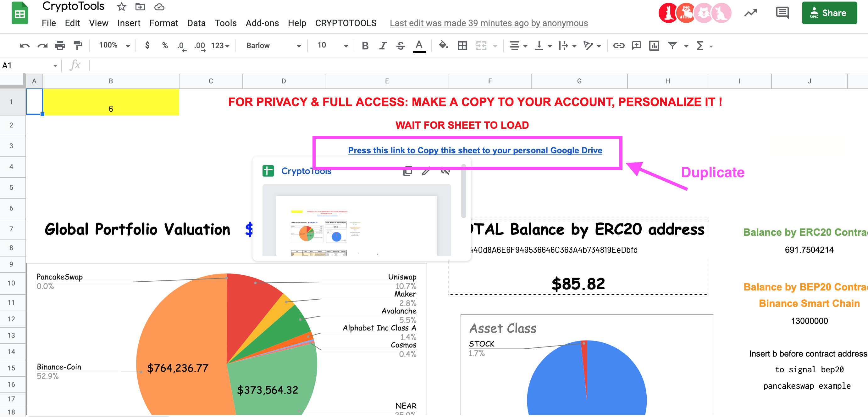Open the font size 10 dropdown
The width and height of the screenshot is (868, 417).
tap(333, 45)
